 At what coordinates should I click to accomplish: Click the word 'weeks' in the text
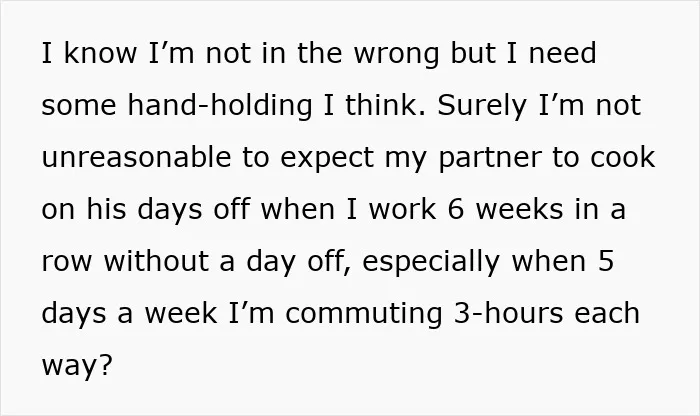click(520, 209)
